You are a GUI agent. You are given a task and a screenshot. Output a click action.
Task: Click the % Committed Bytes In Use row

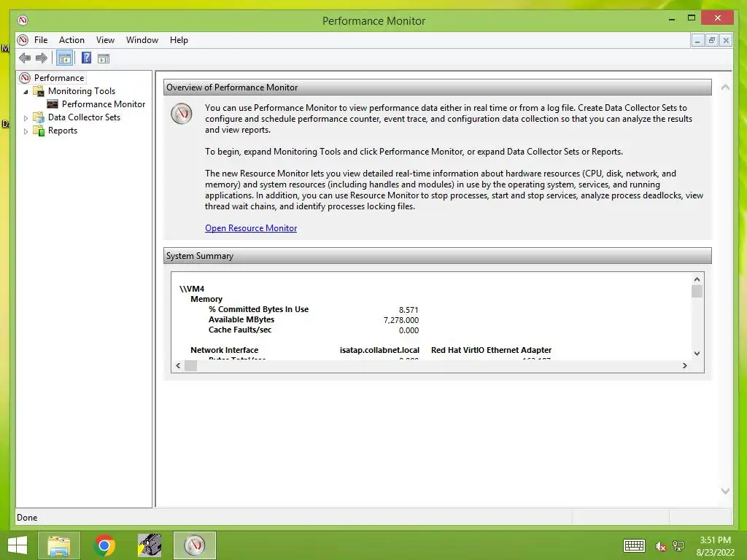coord(313,309)
